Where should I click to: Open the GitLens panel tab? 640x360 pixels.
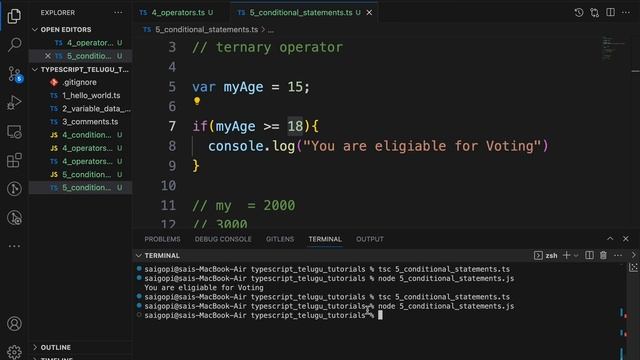[280, 239]
